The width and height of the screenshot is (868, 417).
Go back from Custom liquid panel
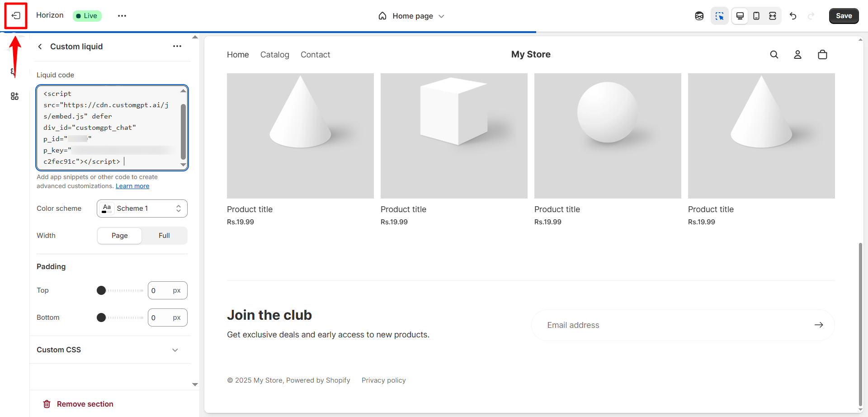(40, 47)
